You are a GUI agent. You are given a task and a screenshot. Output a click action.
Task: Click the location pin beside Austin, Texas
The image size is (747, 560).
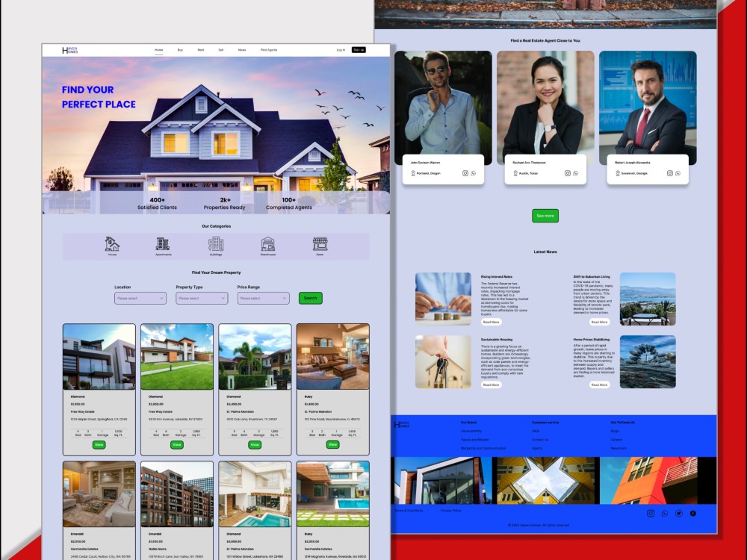click(515, 173)
